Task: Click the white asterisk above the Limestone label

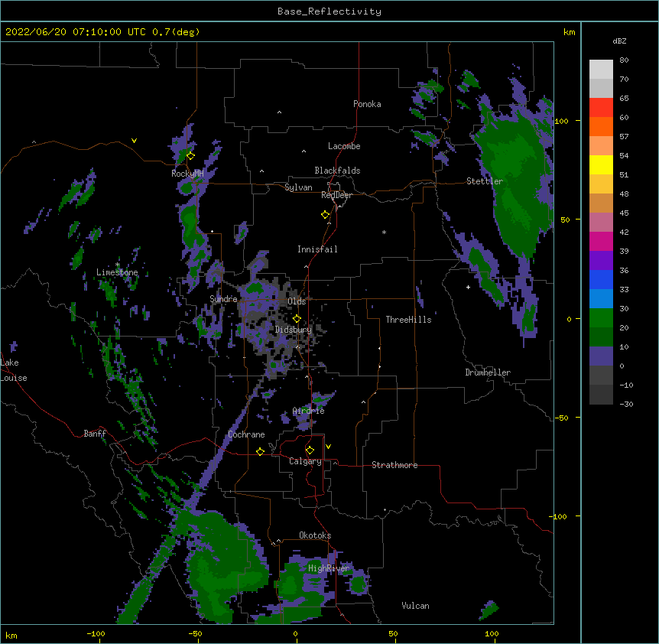Action: 117,265
